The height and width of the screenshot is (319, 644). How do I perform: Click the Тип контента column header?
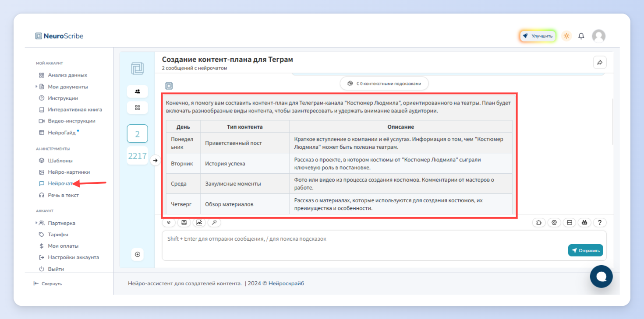point(245,126)
